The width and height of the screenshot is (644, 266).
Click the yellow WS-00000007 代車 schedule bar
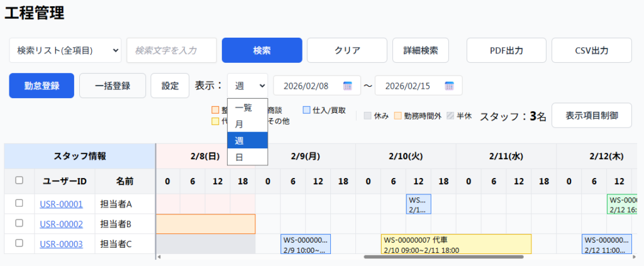click(456, 244)
